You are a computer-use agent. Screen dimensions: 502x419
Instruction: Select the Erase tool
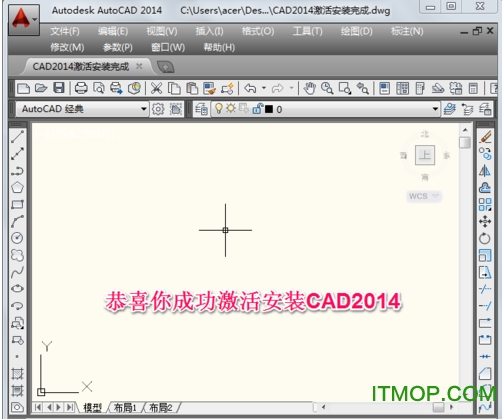(x=485, y=137)
